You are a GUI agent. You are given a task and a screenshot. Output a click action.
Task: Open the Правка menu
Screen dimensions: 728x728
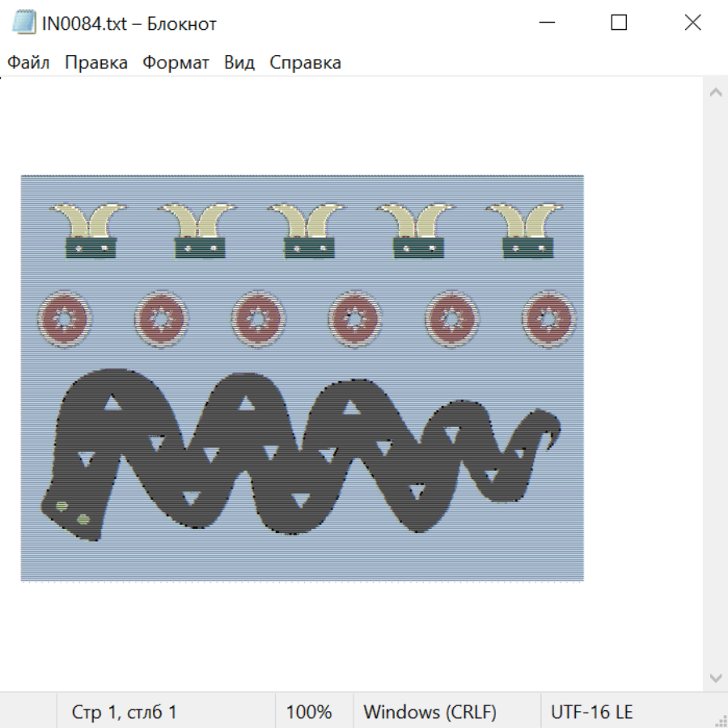pos(96,63)
